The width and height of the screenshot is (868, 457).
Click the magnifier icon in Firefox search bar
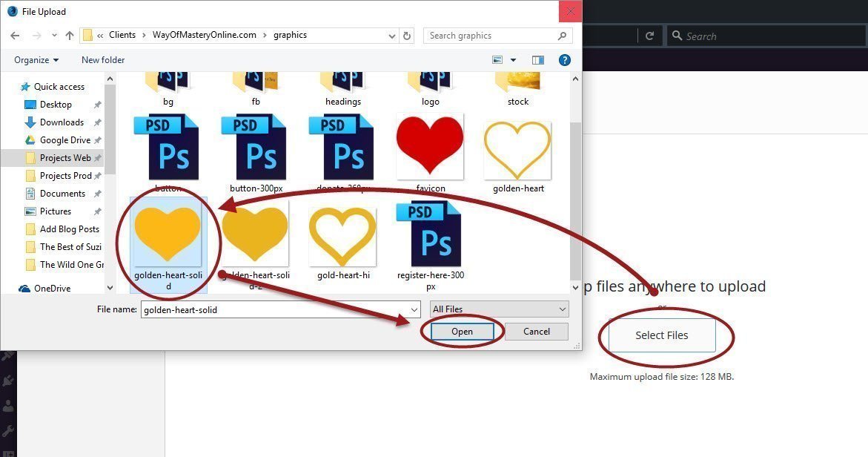(677, 35)
